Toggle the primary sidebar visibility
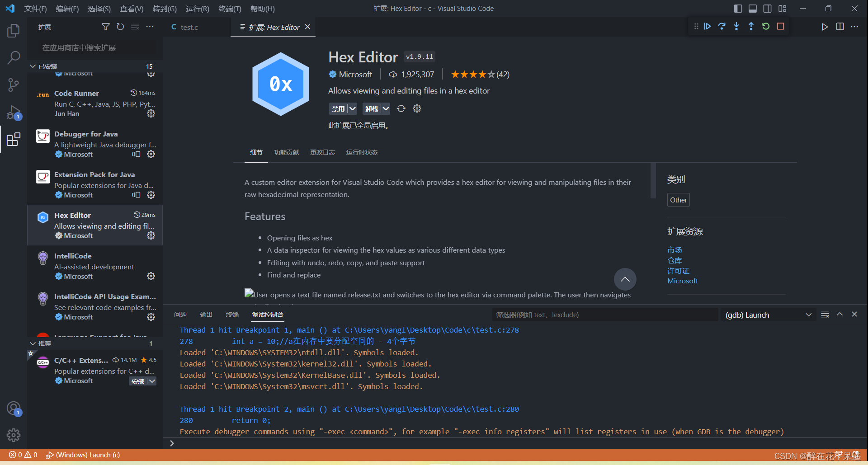 pyautogui.click(x=738, y=8)
